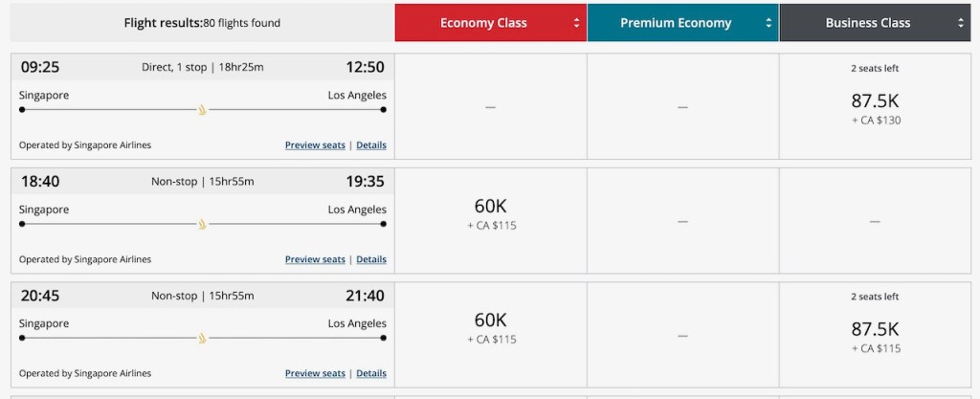980x399 pixels.
Task: Sort results by Economy Class arrows
Action: coord(576,23)
